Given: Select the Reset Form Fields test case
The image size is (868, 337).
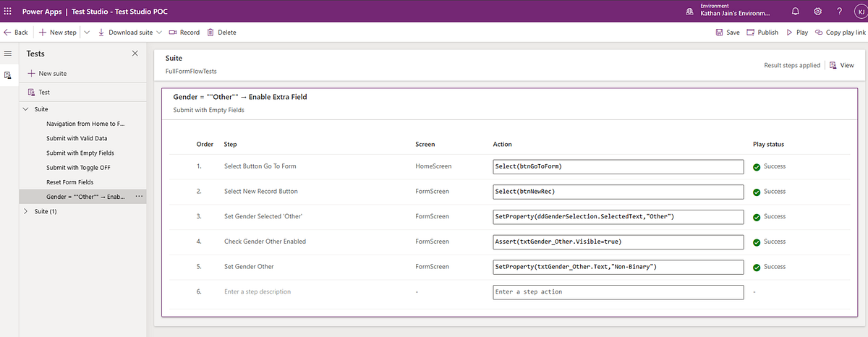Looking at the screenshot, I should pos(70,182).
